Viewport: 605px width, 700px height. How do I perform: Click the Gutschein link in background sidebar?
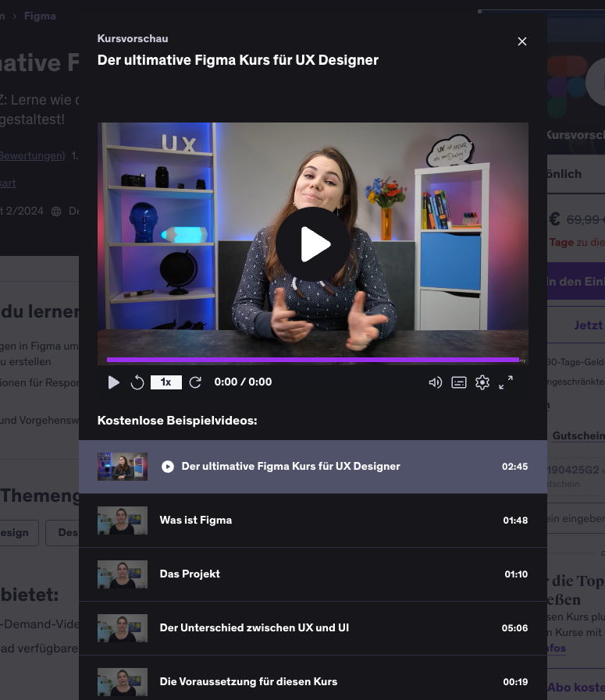pyautogui.click(x=578, y=435)
